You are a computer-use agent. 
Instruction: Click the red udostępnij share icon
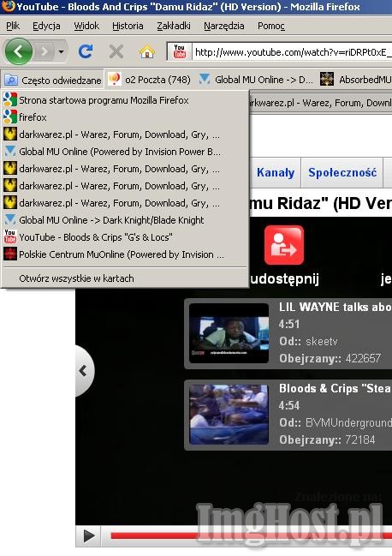(x=284, y=245)
